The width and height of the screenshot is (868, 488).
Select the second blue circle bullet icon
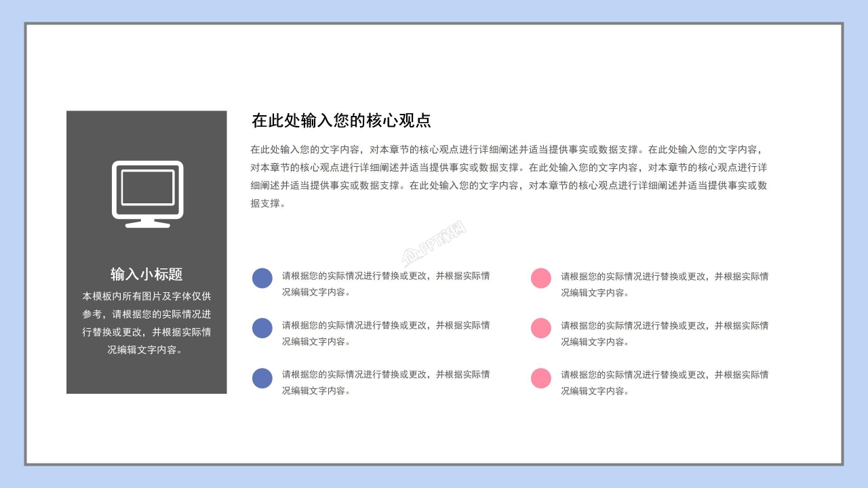(262, 328)
